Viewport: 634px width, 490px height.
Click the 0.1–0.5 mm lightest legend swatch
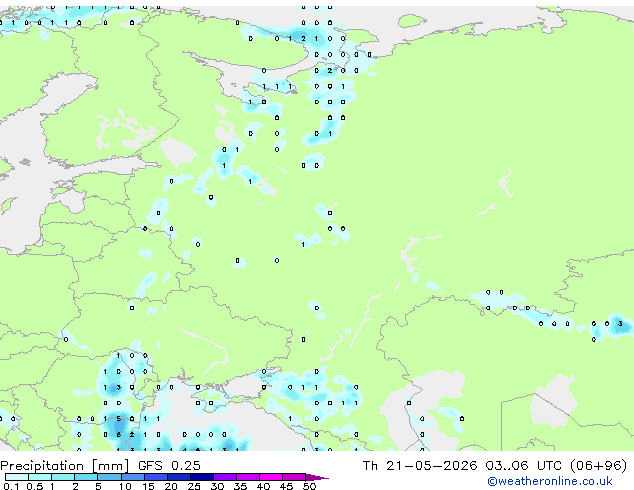pyautogui.click(x=17, y=477)
